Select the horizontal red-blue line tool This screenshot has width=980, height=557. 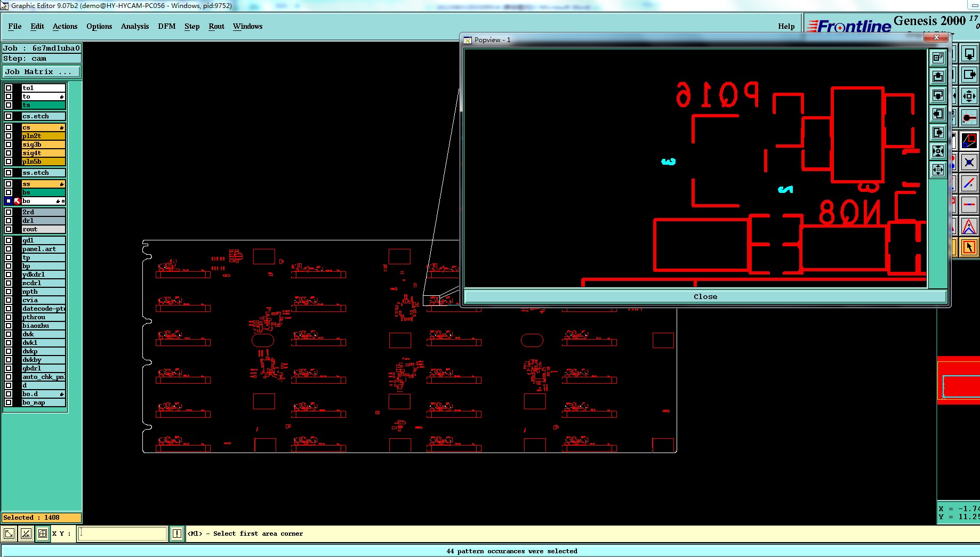tap(969, 204)
